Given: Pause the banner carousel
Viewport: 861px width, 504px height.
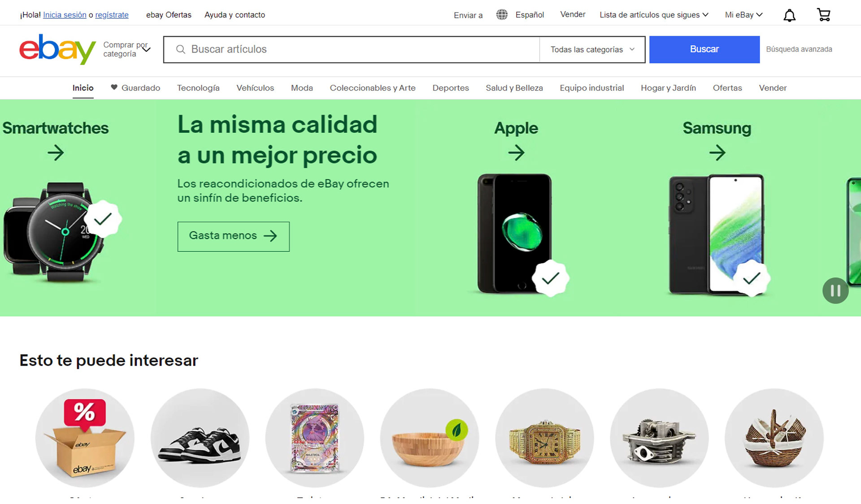Looking at the screenshot, I should 835,291.
